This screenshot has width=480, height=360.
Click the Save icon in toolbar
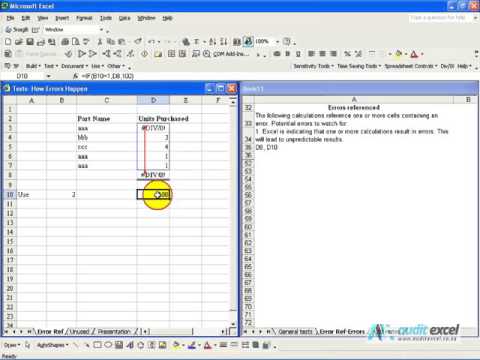pos(30,42)
